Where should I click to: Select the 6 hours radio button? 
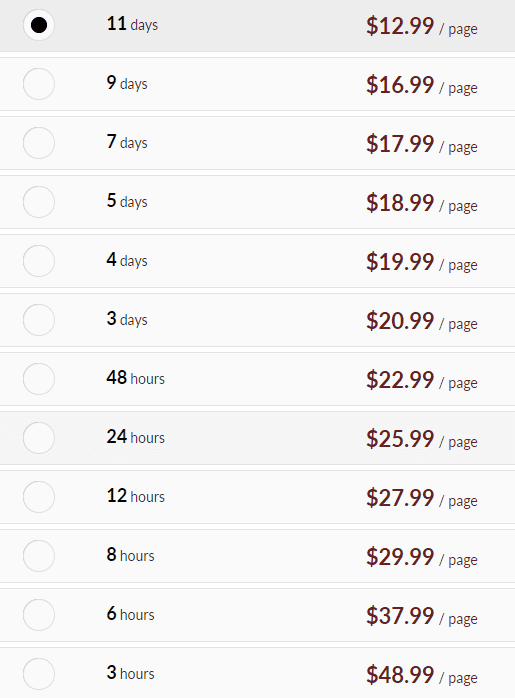pyautogui.click(x=39, y=615)
